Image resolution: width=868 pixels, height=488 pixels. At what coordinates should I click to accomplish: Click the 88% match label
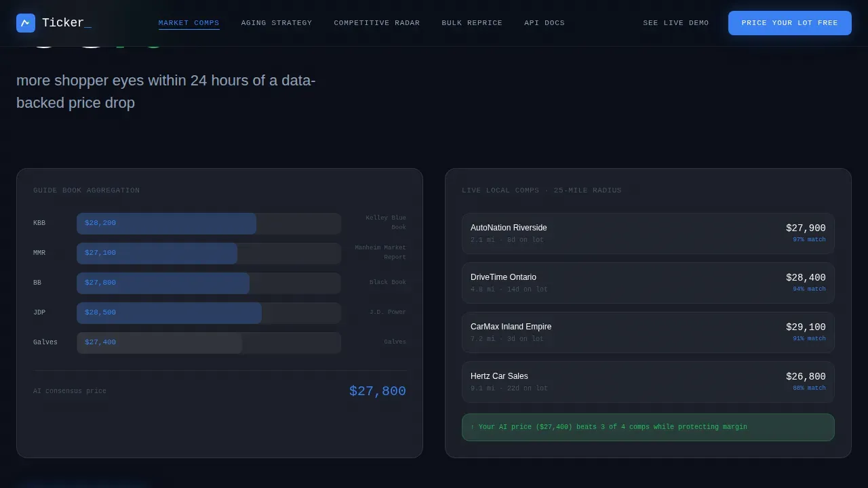[x=810, y=388]
